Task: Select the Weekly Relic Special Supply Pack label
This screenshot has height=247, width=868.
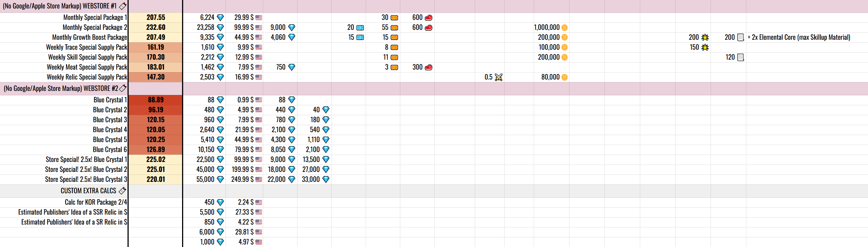Action: pyautogui.click(x=87, y=77)
